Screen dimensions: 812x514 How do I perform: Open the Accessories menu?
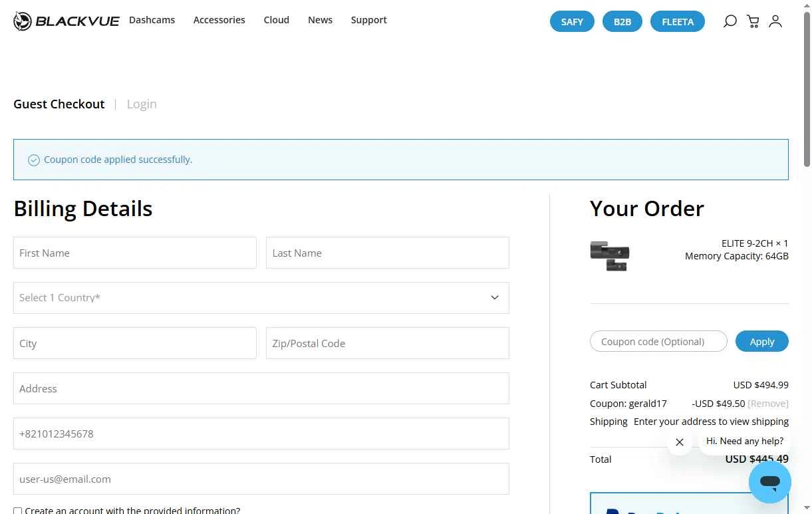point(219,20)
